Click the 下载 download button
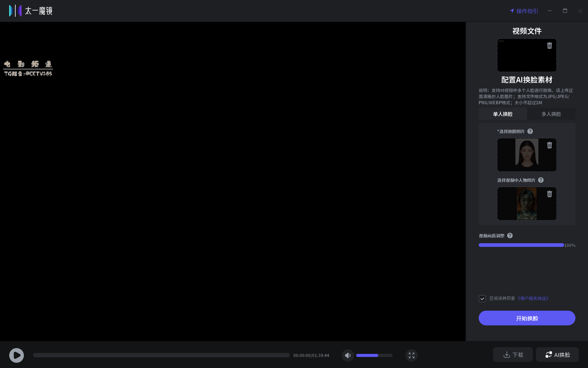Screen dimensions: 588x368 click(513, 355)
